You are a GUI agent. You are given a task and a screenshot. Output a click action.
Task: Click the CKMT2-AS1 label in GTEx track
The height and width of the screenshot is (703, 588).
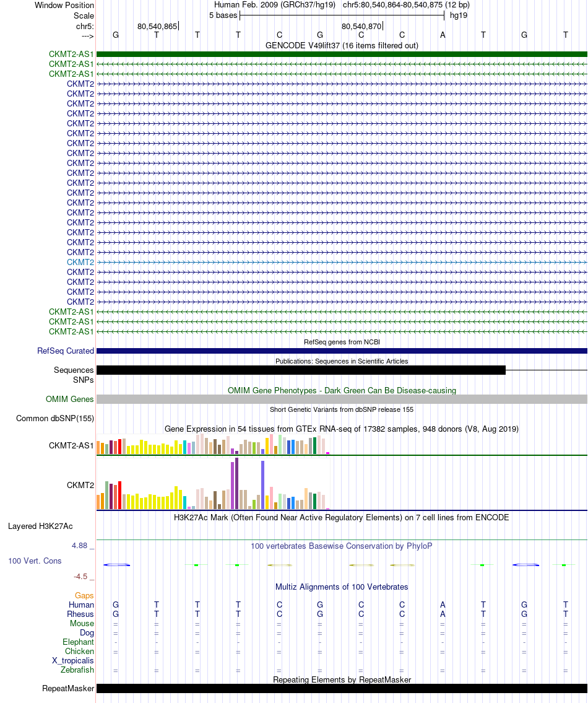click(x=71, y=446)
